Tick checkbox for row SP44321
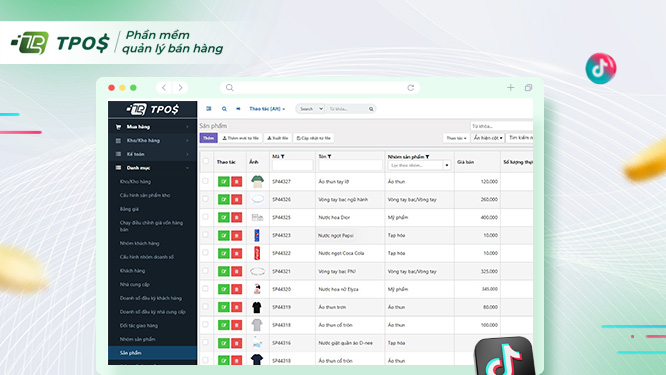 (x=206, y=271)
